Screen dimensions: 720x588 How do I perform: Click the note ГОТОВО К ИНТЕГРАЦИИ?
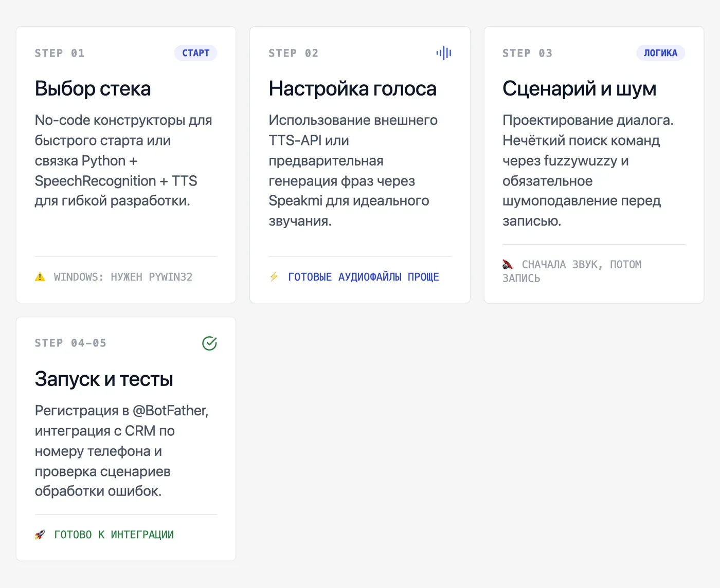[x=114, y=535]
